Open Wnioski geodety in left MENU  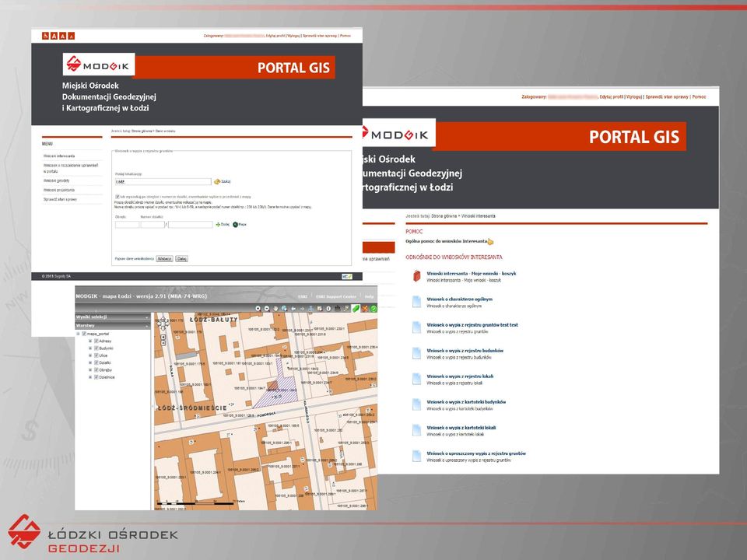(x=57, y=181)
